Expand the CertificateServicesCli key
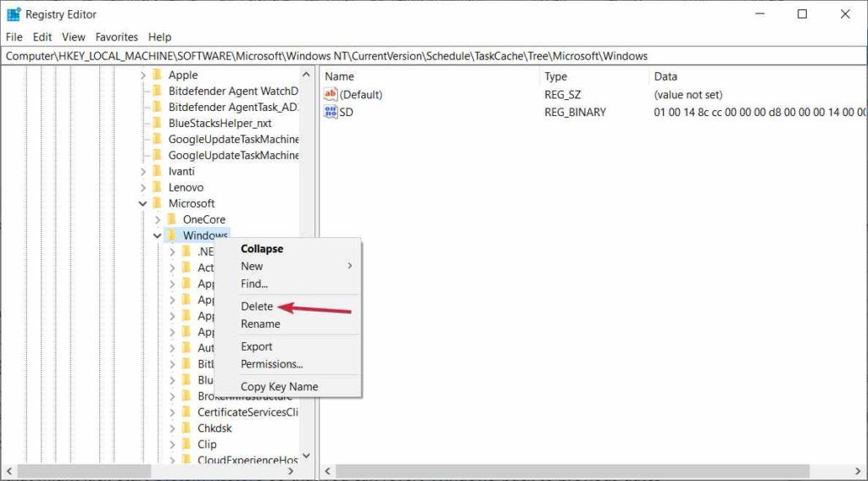This screenshot has width=868, height=481. pyautogui.click(x=172, y=412)
